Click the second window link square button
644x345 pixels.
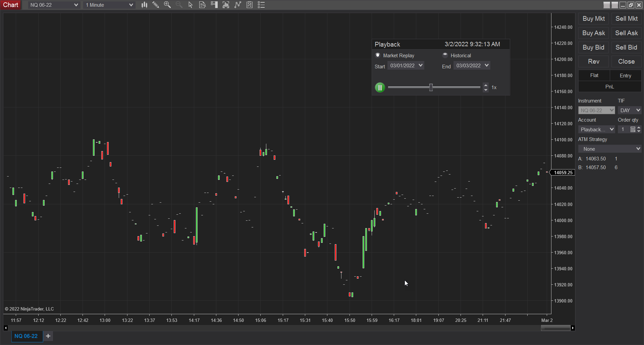(x=615, y=5)
